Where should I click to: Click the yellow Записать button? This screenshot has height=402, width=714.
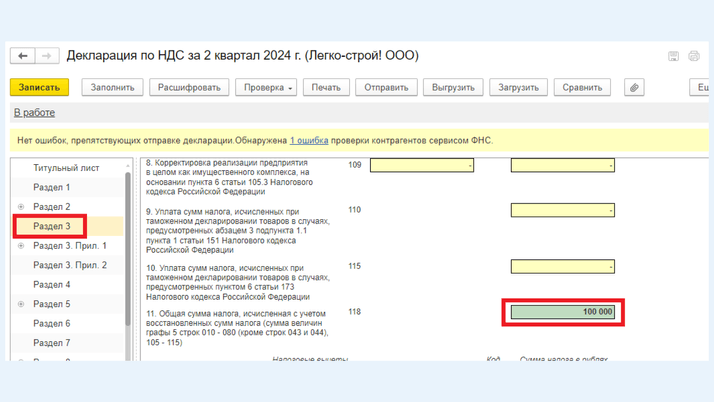point(40,87)
